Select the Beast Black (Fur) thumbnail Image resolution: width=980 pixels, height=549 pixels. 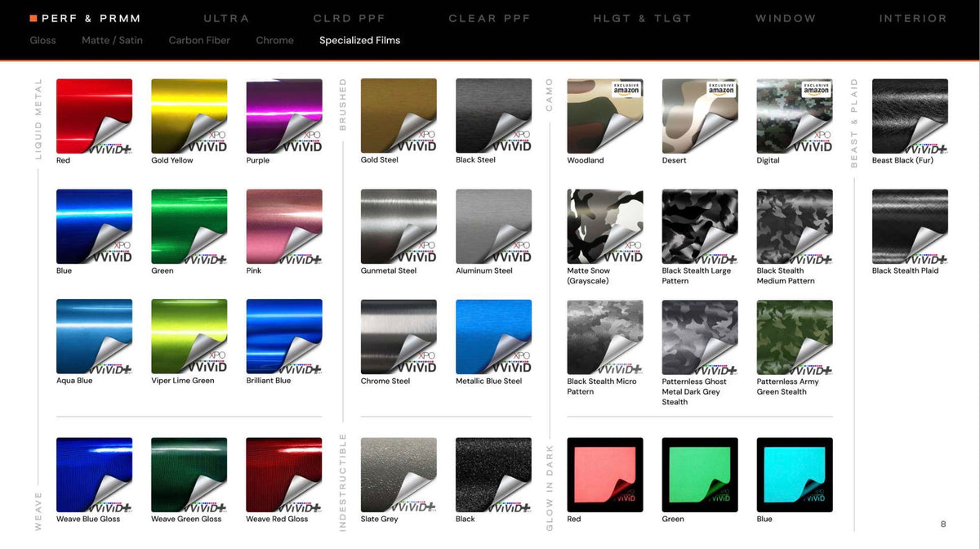click(x=910, y=116)
